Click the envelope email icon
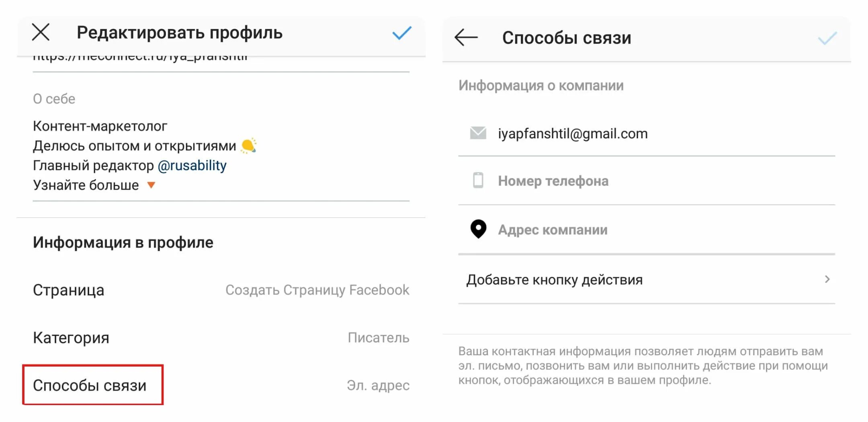868x422 pixels. click(478, 133)
